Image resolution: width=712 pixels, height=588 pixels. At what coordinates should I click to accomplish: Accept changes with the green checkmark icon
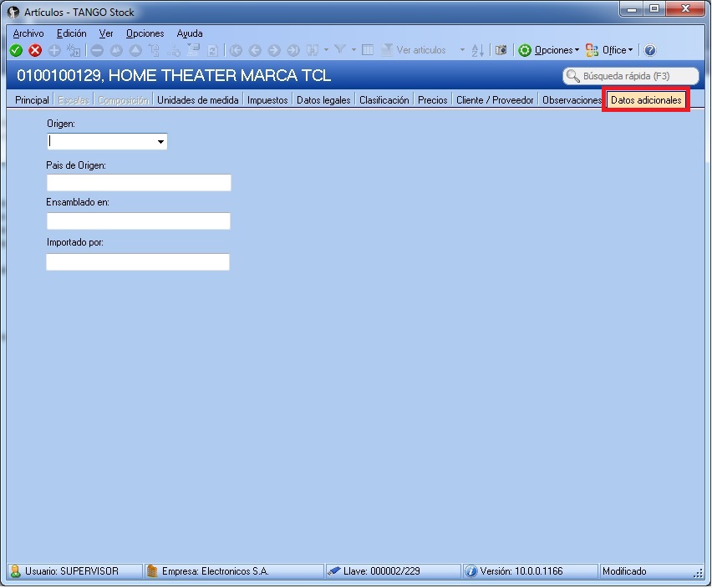point(16,50)
